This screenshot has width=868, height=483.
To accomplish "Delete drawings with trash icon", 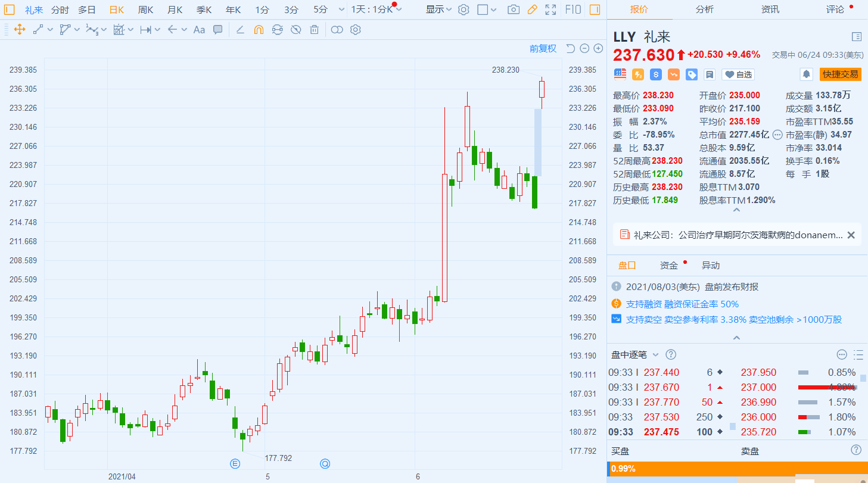I will coord(314,30).
